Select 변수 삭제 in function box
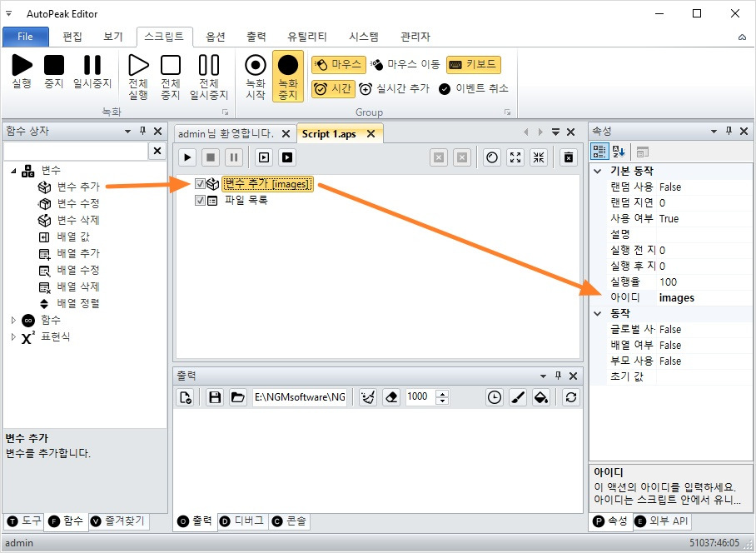Screen dimensions: 756x553 [x=78, y=220]
